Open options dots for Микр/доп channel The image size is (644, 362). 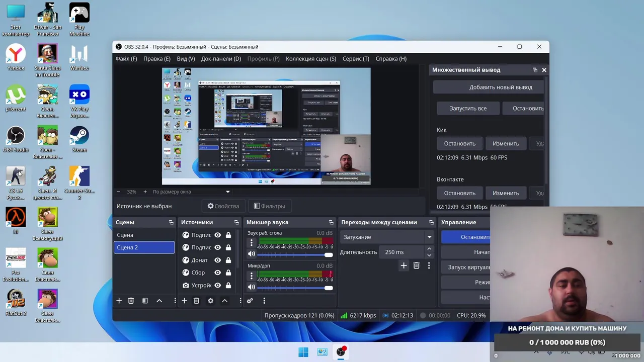(x=252, y=276)
